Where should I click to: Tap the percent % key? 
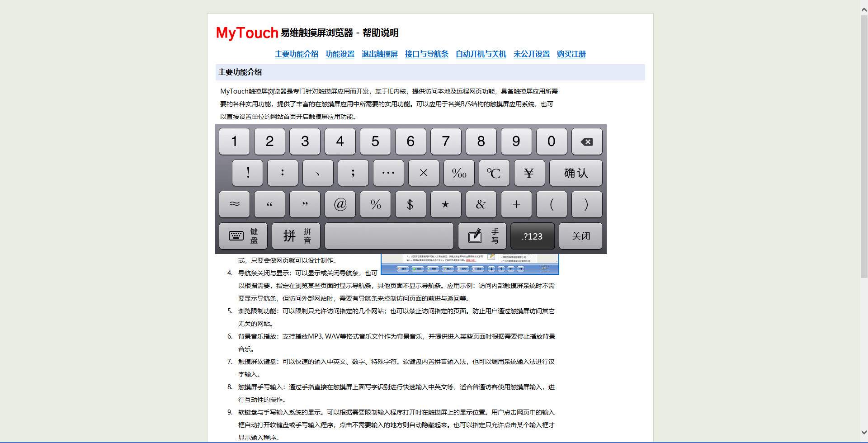point(375,204)
